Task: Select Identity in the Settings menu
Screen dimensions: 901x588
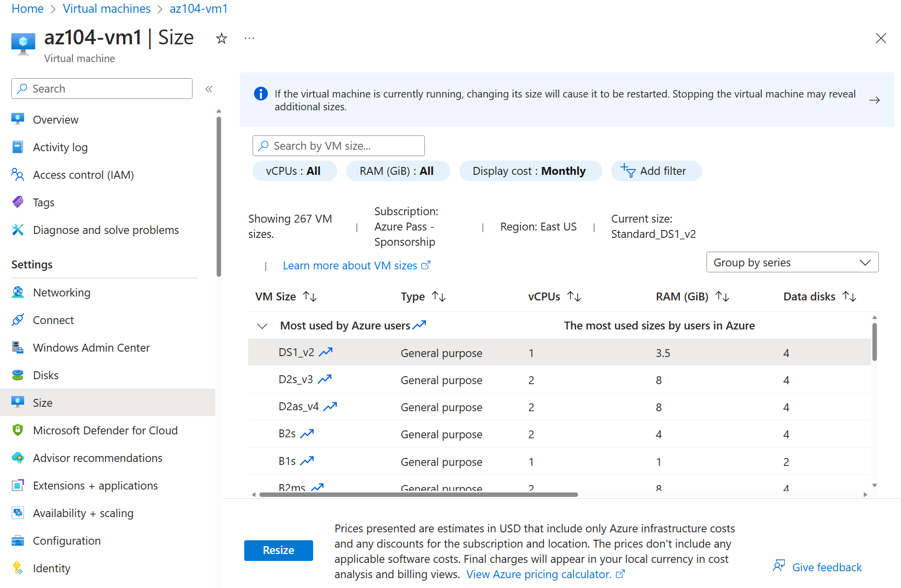Action: click(51, 568)
